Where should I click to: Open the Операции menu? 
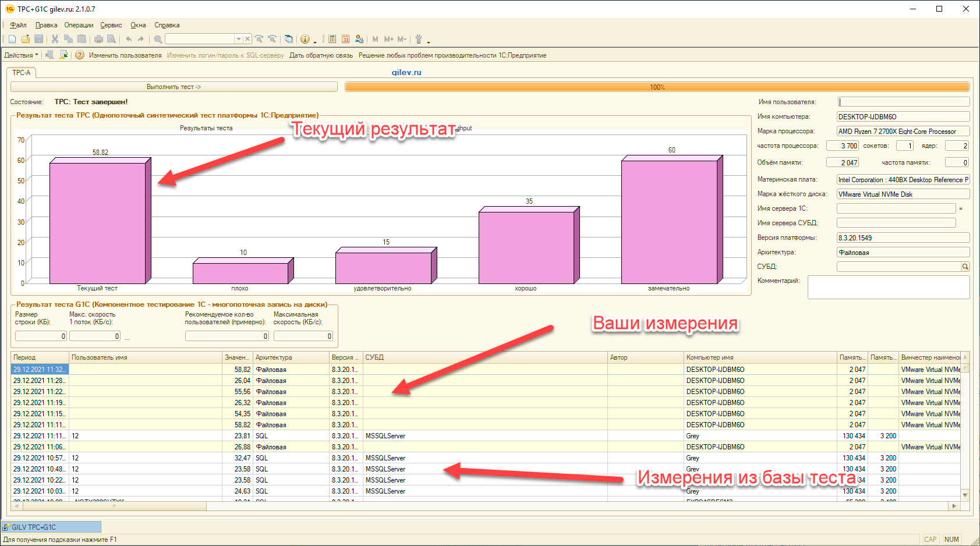pyautogui.click(x=79, y=25)
